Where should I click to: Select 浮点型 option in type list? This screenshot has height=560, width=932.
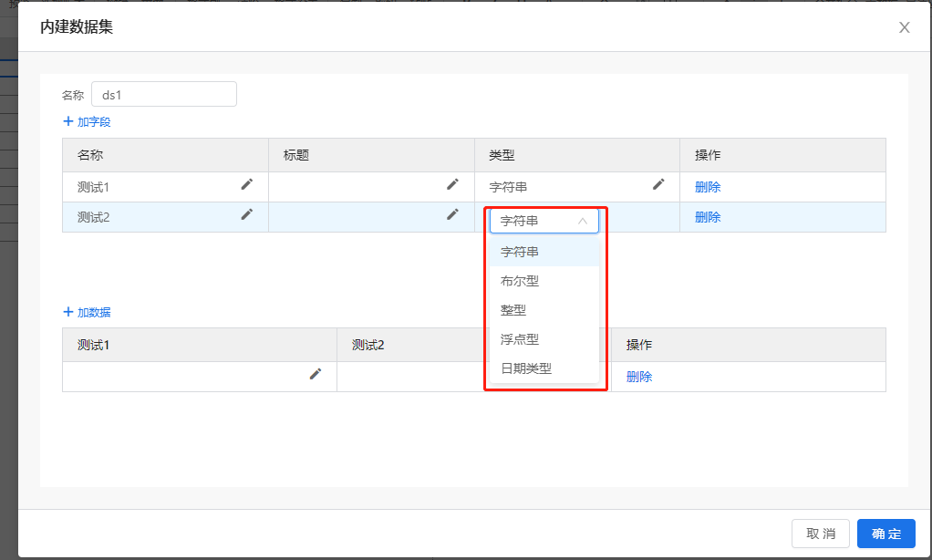click(544, 339)
